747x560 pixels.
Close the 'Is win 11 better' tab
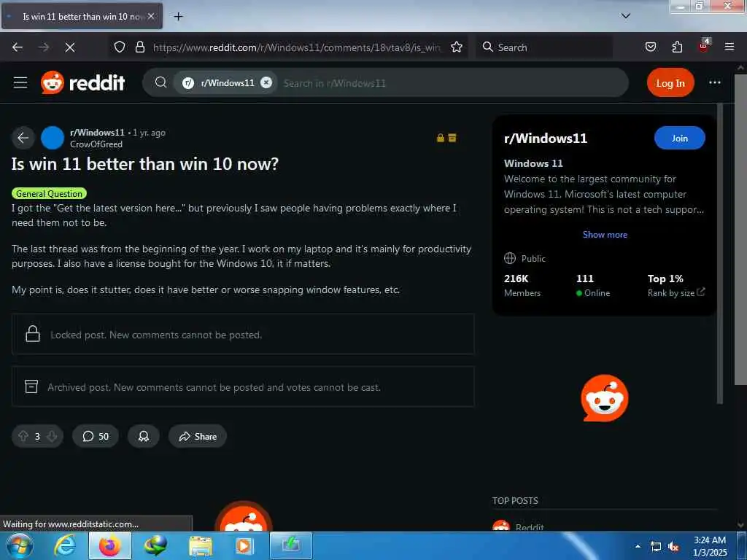point(151,16)
